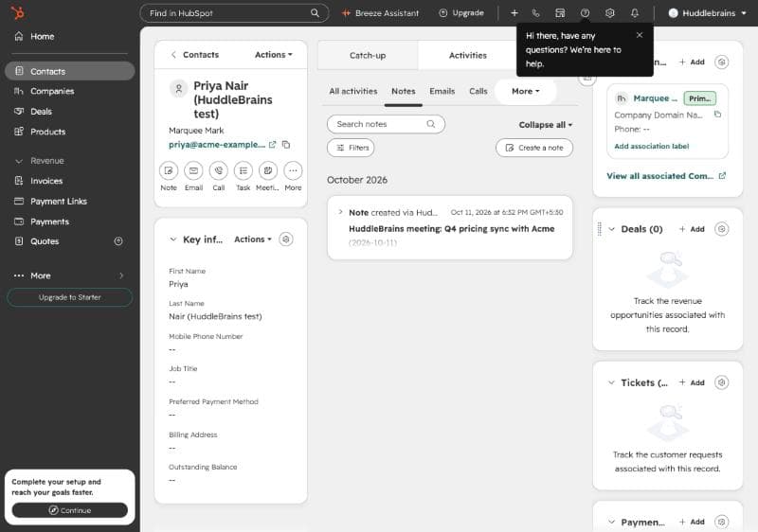
Task: Add a new deal
Action: 692,229
